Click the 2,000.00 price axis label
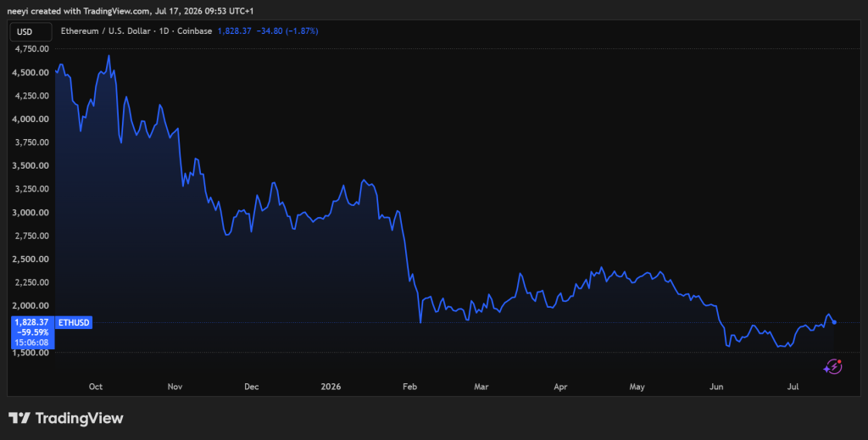This screenshot has width=868, height=440. [31, 305]
